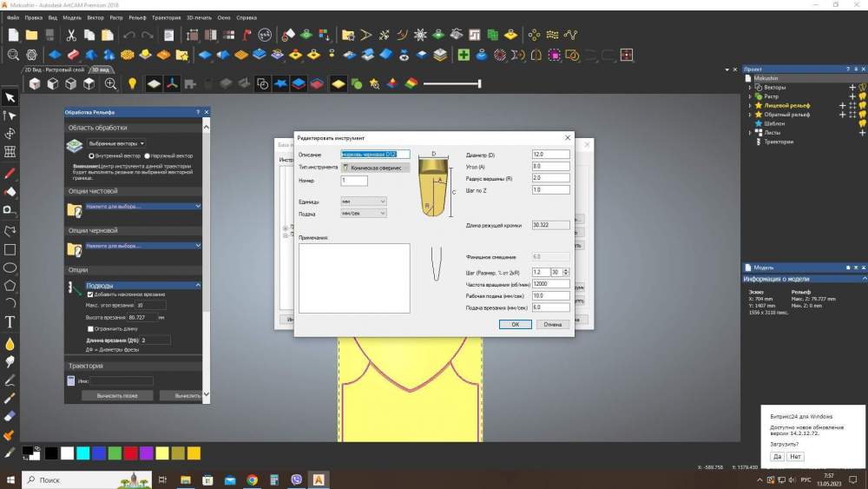Toggle the light bulb icon in 3D toolbar

tap(132, 84)
